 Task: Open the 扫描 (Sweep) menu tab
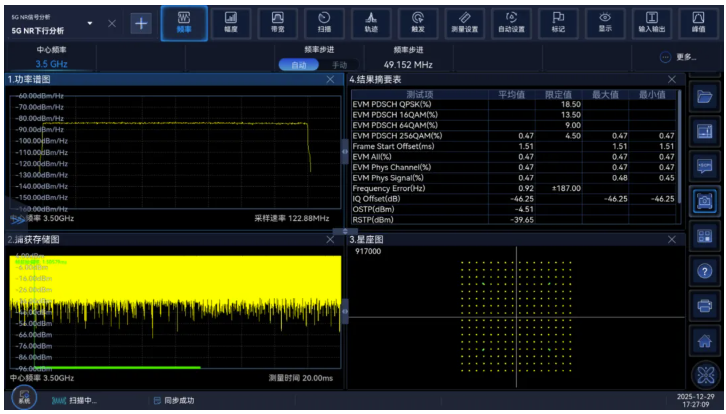324,23
